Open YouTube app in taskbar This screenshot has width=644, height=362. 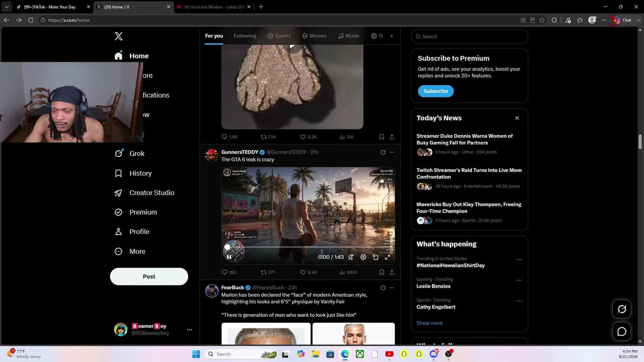389,354
